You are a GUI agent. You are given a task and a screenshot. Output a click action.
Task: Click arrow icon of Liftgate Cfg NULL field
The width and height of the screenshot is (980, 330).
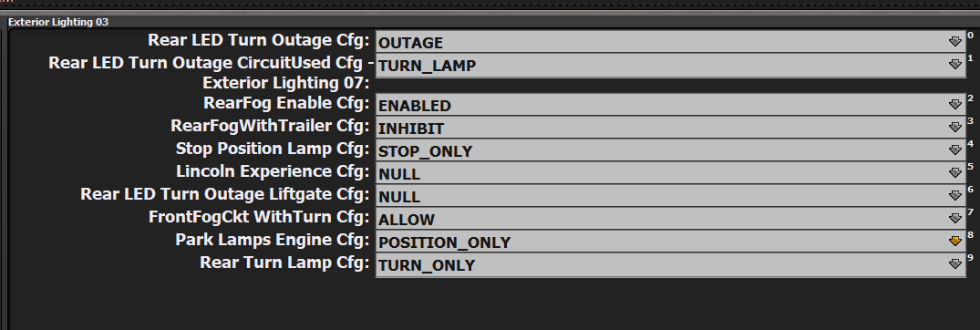954,196
